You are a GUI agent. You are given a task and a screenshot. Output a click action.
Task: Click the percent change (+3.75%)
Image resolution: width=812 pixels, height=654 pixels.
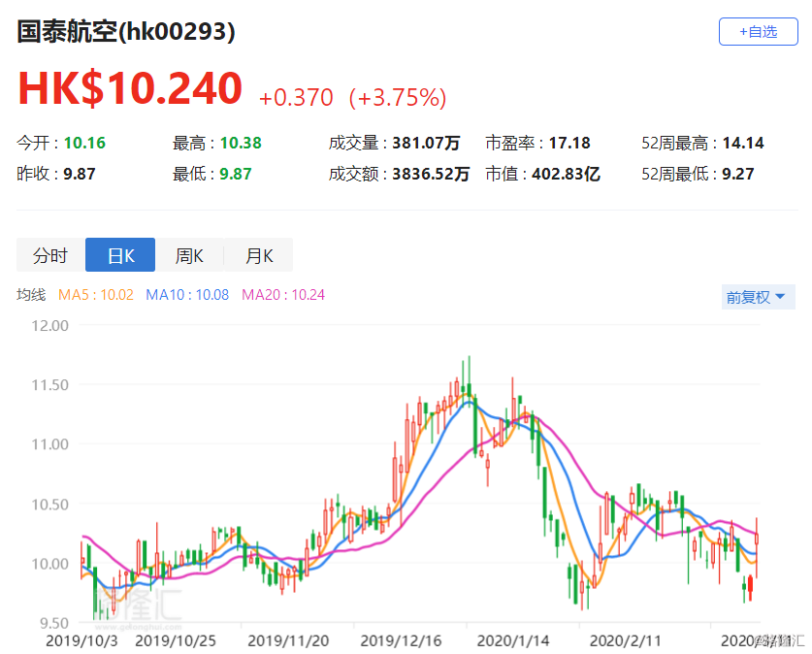click(x=398, y=97)
